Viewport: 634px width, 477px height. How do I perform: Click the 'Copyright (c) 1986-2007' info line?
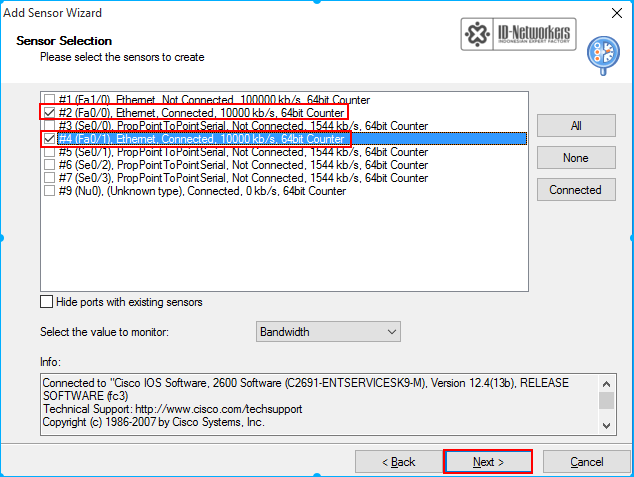pyautogui.click(x=154, y=422)
